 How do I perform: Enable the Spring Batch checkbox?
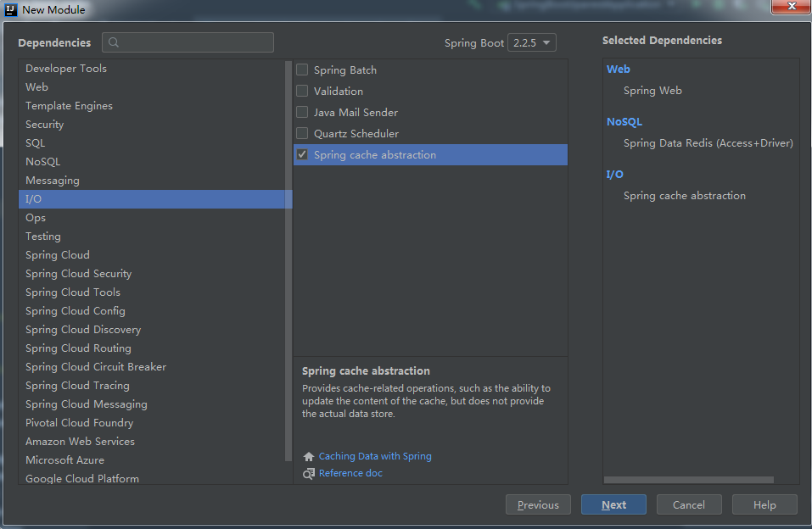click(x=302, y=70)
